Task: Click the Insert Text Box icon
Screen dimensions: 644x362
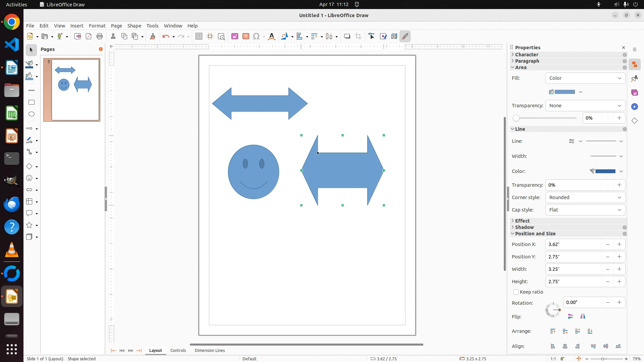Action: (246, 36)
